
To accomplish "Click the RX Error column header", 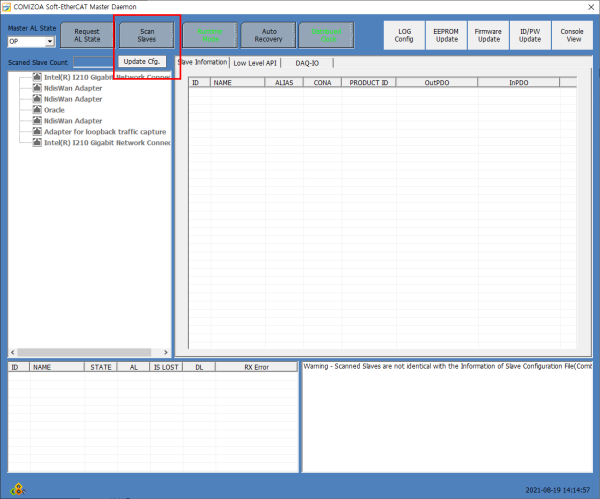I will coord(256,367).
